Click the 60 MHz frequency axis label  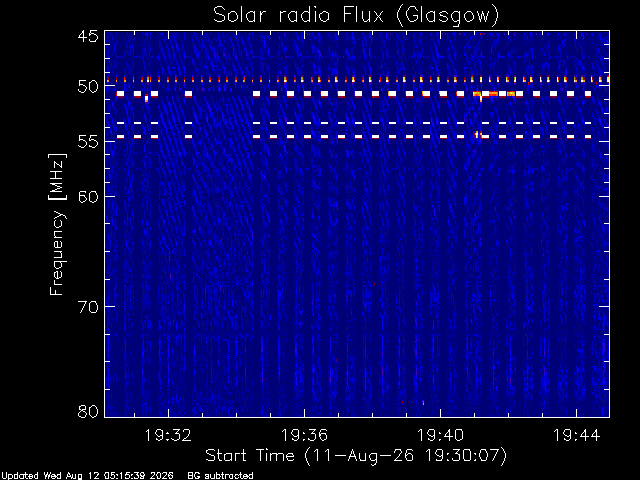coord(88,196)
